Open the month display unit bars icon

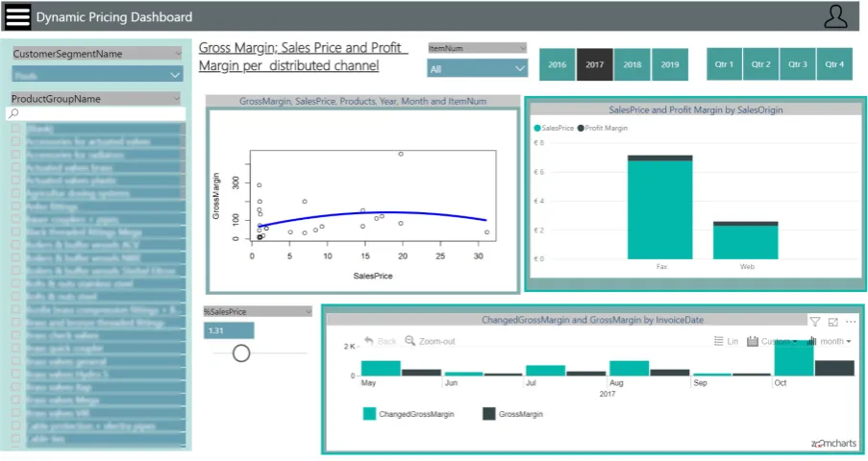(x=811, y=341)
